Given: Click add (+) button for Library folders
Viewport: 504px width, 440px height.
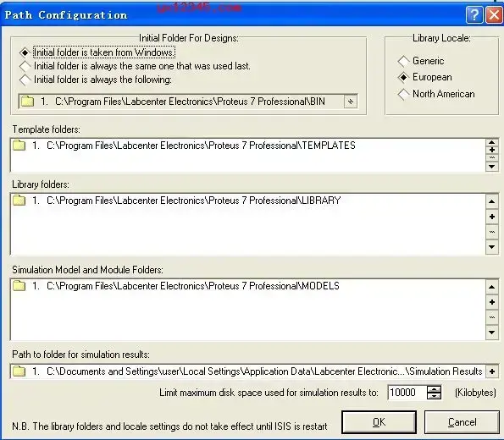Looking at the screenshot, I should click(x=492, y=217).
